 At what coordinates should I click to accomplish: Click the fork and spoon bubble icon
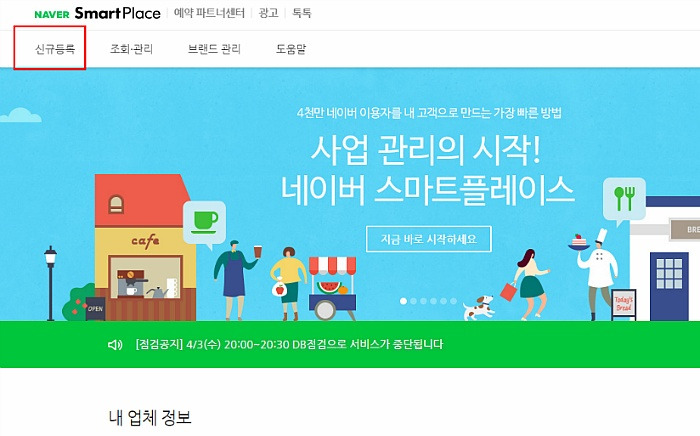click(x=624, y=200)
